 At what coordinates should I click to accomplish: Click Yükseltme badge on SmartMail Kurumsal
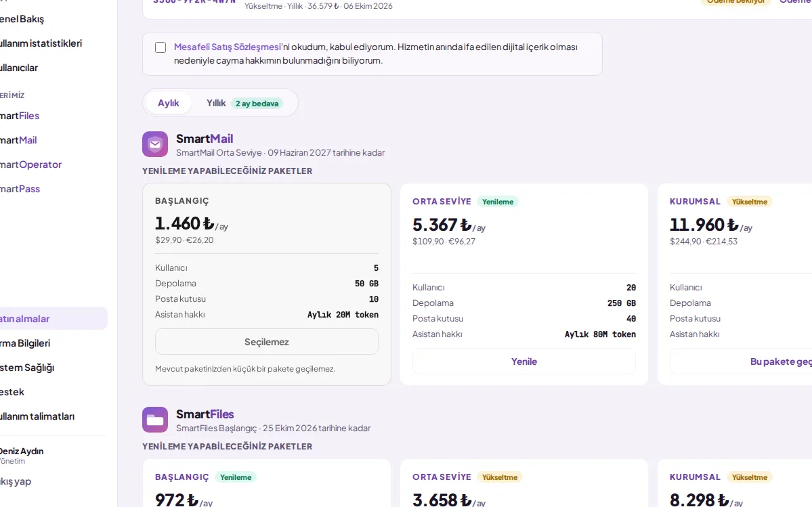(749, 202)
